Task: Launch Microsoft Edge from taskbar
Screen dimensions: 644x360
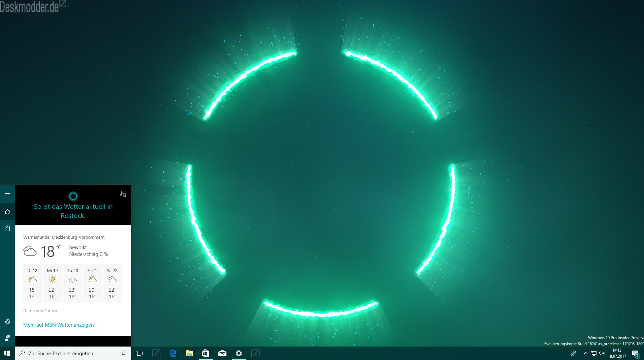Action: pos(173,353)
